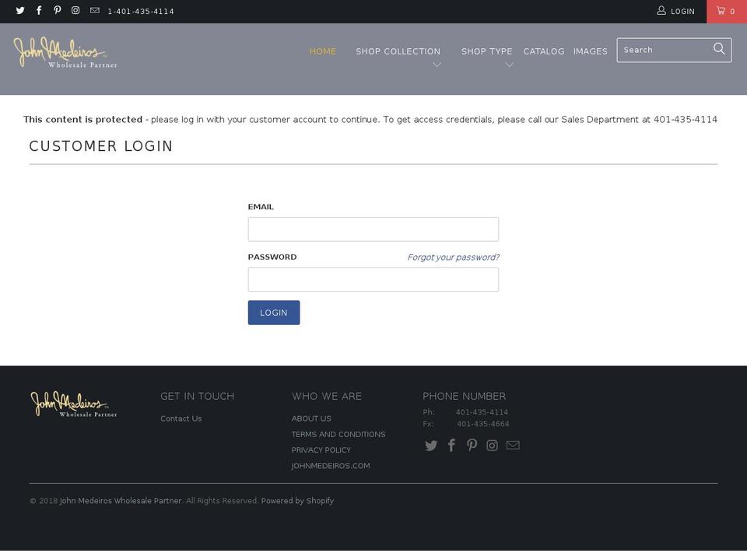Click the email envelope icon in the top bar
The image size is (747, 560).
coord(95,10)
